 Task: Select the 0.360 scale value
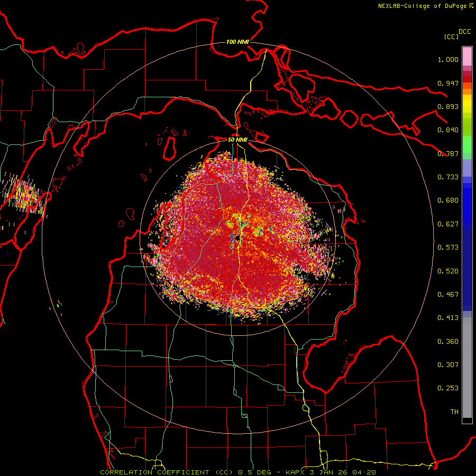click(x=448, y=342)
